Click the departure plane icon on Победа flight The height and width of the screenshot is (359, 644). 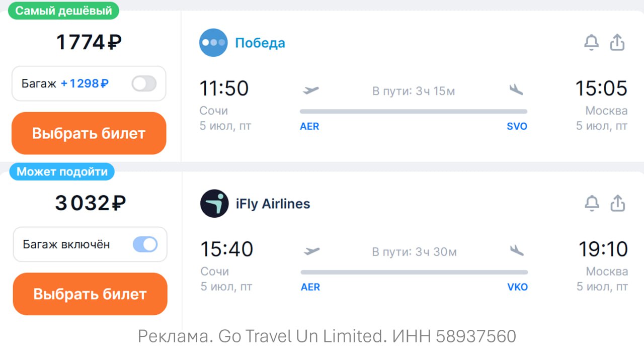311,91
